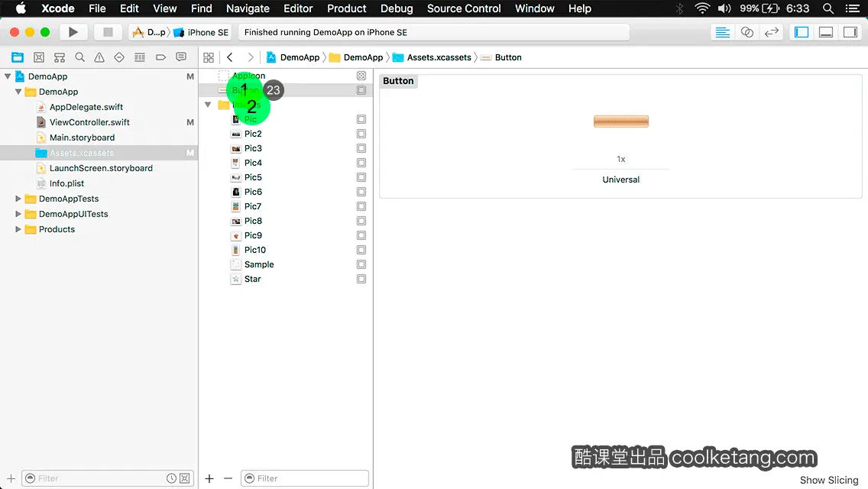Open the Find navigator
Viewport: 868px width, 489px height.
pos(79,57)
